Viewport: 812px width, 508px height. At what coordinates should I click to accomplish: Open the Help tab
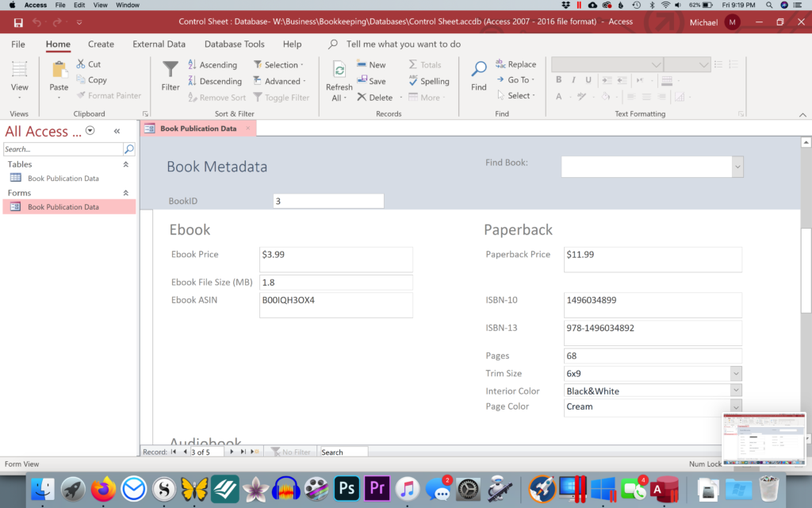click(x=292, y=44)
